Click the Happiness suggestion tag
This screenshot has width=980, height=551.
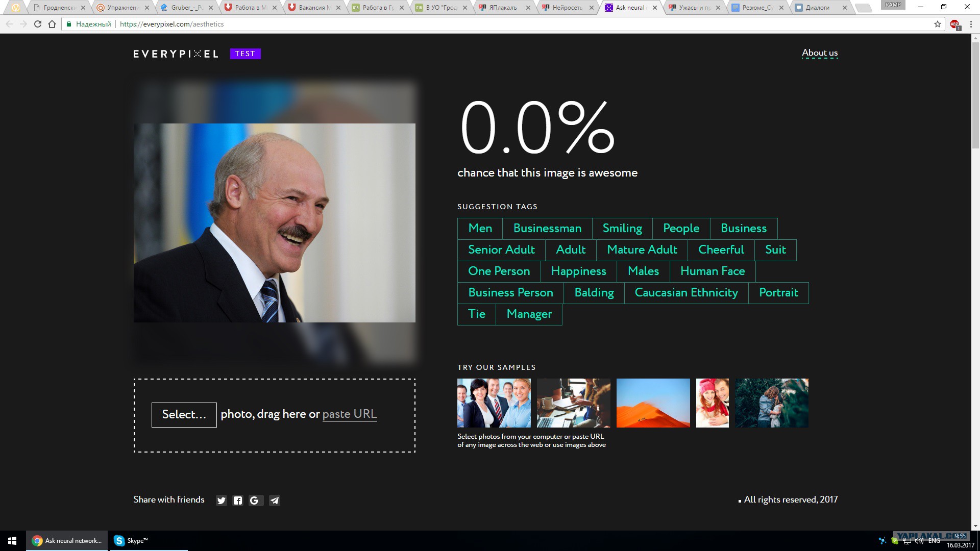pyautogui.click(x=579, y=271)
